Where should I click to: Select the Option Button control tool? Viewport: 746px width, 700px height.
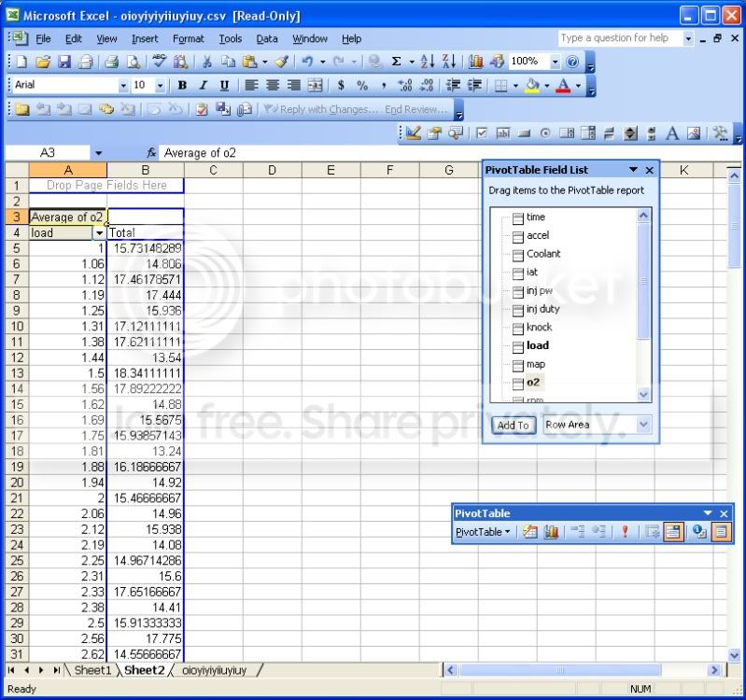coord(545,133)
